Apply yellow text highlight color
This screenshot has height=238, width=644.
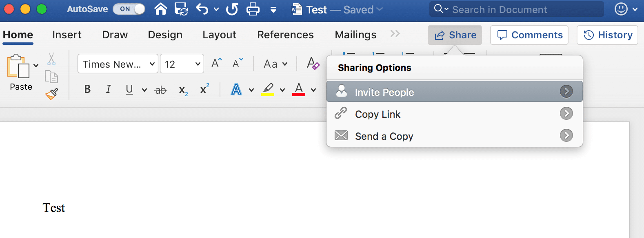coord(268,89)
